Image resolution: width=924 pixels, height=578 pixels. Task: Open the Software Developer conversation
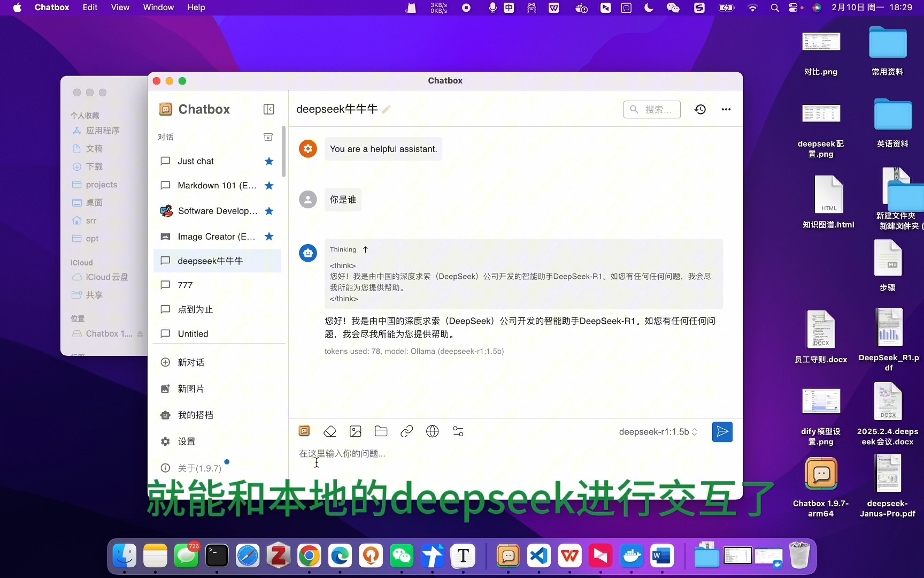pos(217,211)
